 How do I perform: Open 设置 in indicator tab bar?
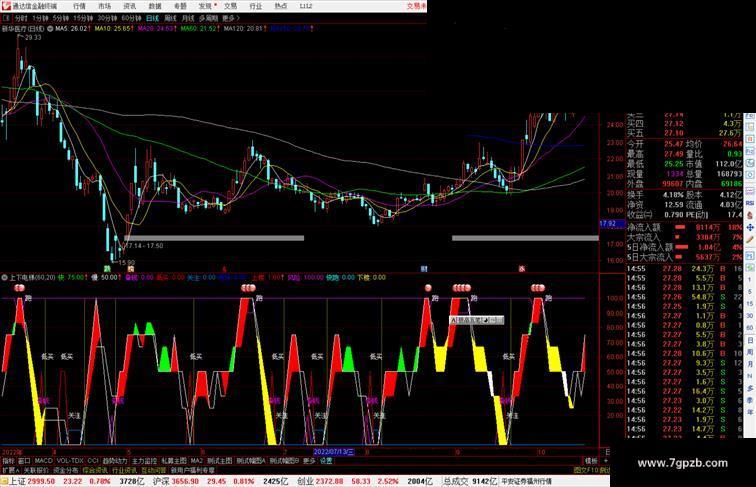(x=326, y=461)
